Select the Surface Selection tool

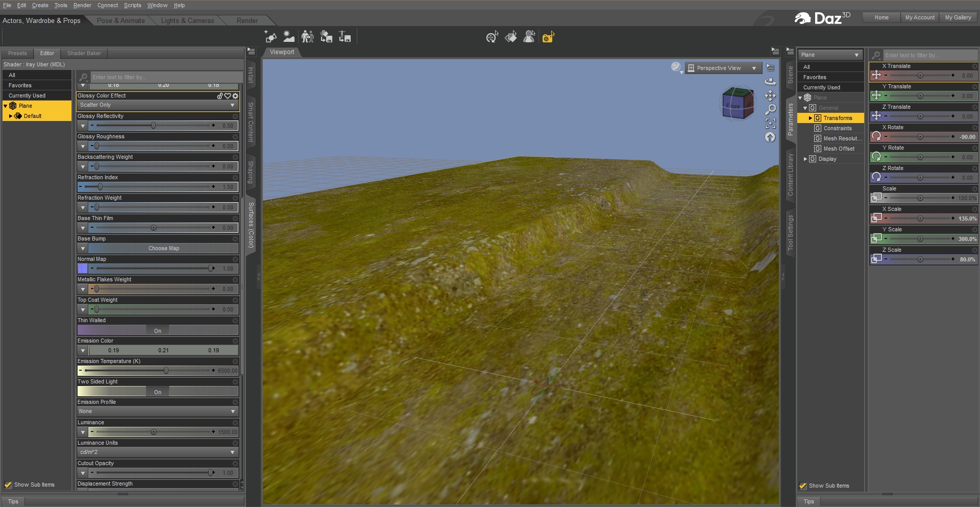(x=510, y=37)
